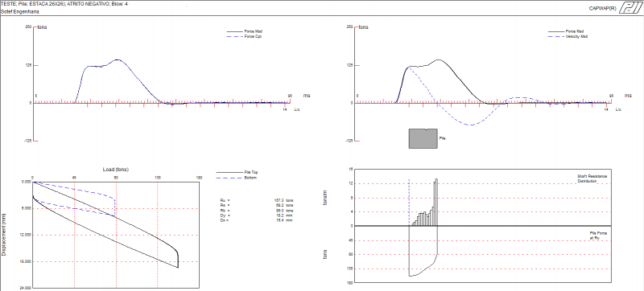Select the Ru value 157.3 tons

[283, 200]
